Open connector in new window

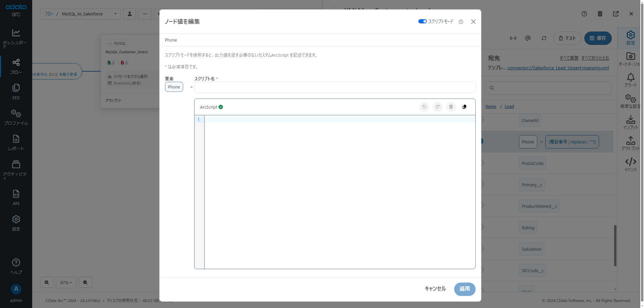[616, 14]
